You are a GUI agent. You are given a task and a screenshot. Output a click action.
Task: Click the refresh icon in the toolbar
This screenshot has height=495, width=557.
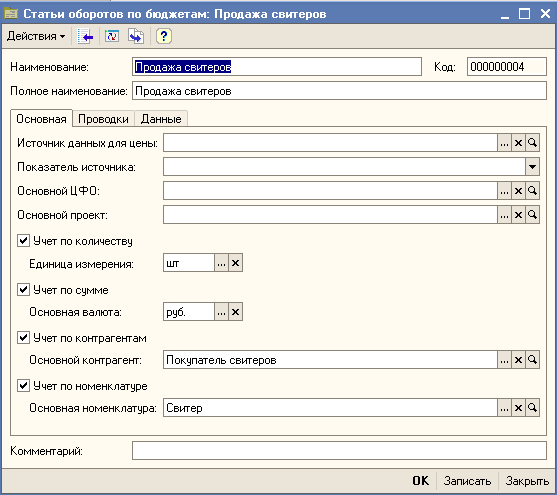112,36
